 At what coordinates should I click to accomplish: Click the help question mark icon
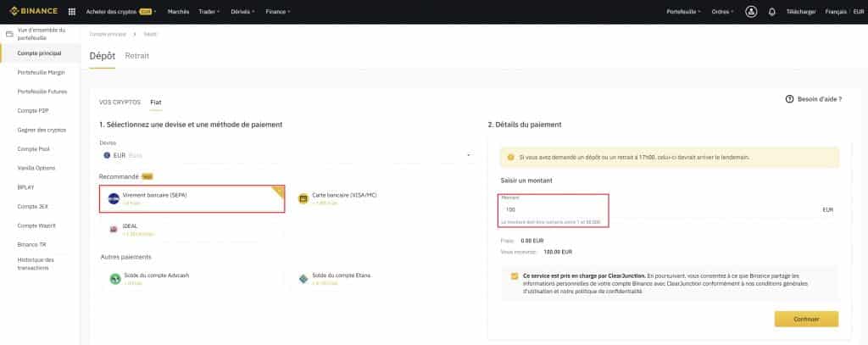tap(789, 99)
